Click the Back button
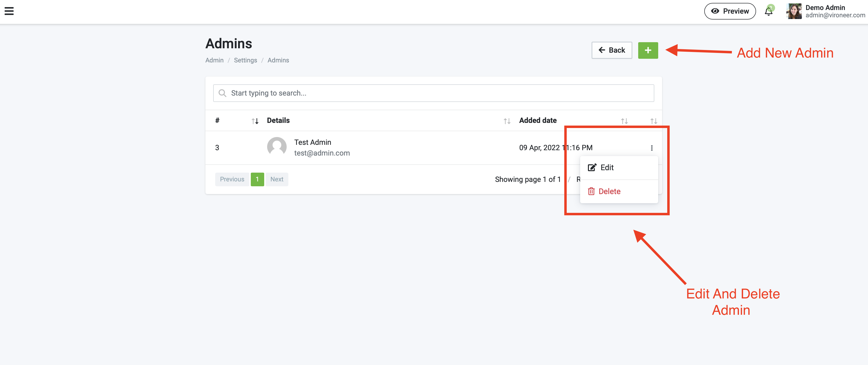Image resolution: width=868 pixels, height=365 pixels. click(612, 50)
